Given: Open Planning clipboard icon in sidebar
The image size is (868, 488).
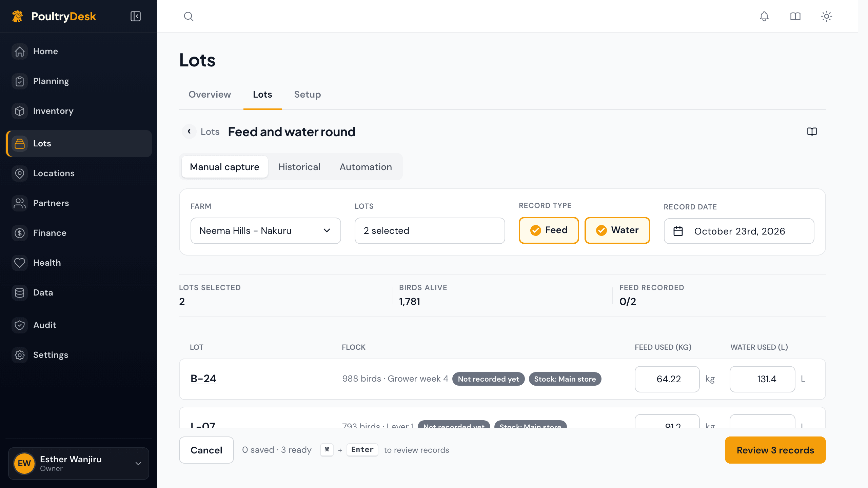Looking at the screenshot, I should click(20, 81).
